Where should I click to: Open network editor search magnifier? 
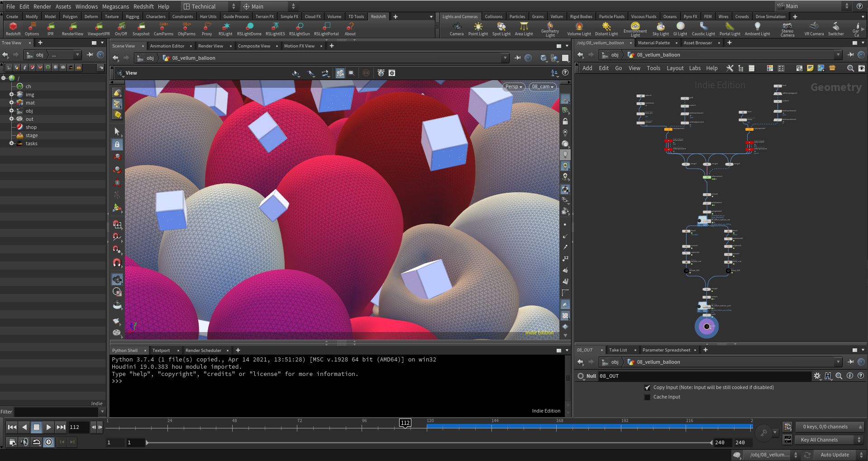850,68
